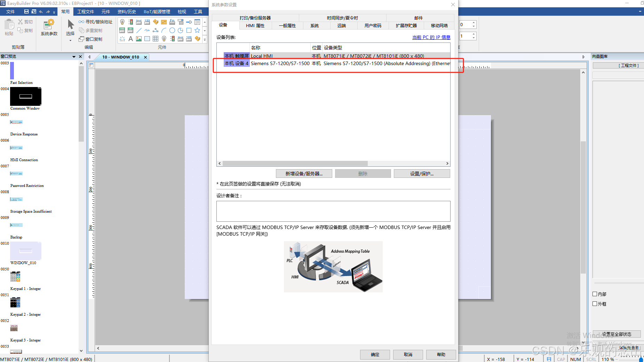Screen dimensions: 644x362
Task: Click the Redo arrow in quick access toolbar
Action: coord(48,11)
